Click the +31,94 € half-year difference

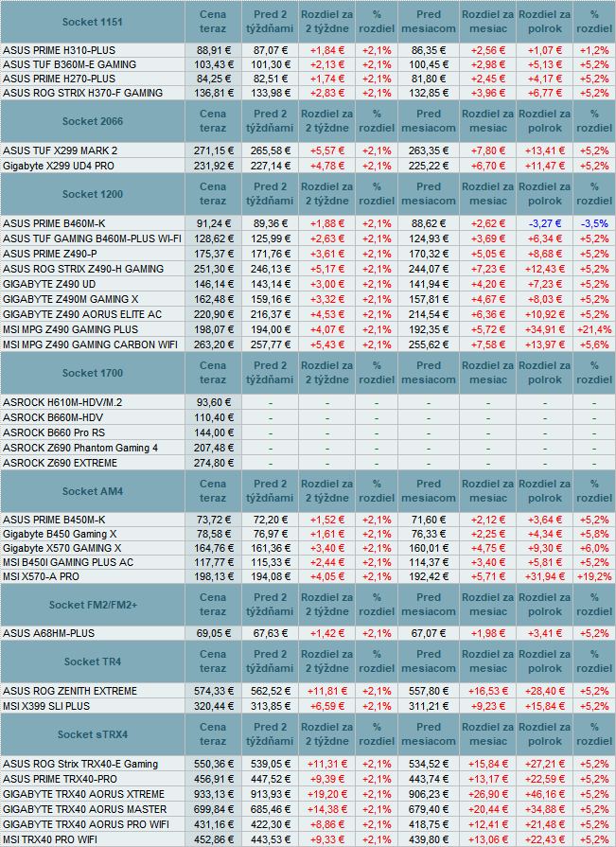[545, 576]
